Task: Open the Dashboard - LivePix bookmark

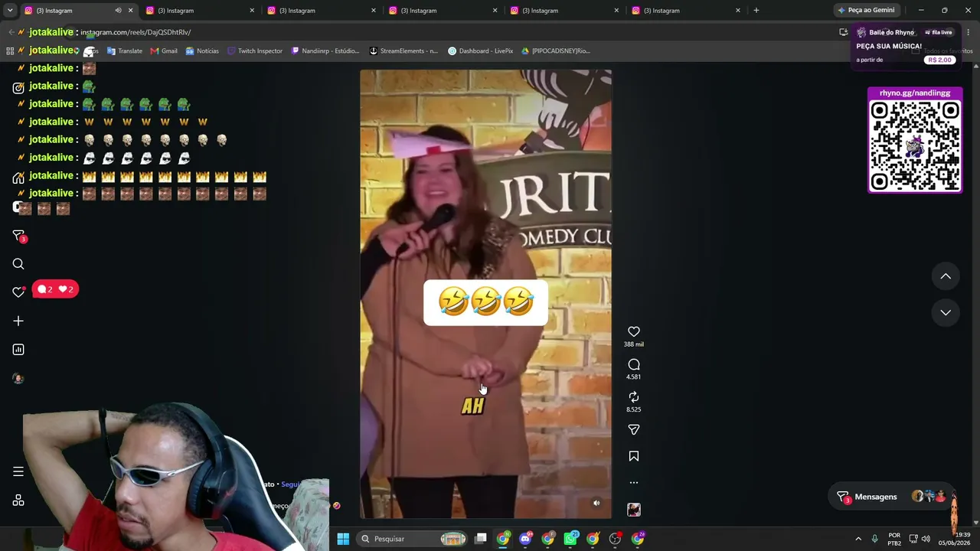Action: point(480,51)
